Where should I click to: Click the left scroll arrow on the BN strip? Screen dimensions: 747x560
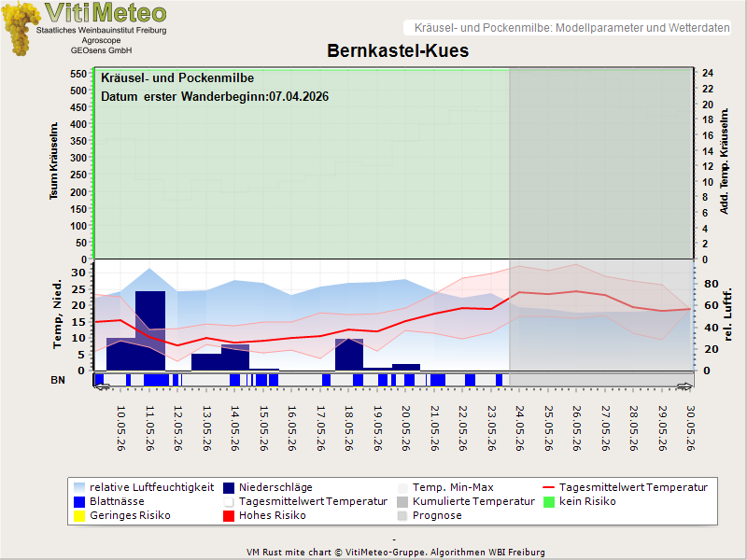pyautogui.click(x=103, y=386)
